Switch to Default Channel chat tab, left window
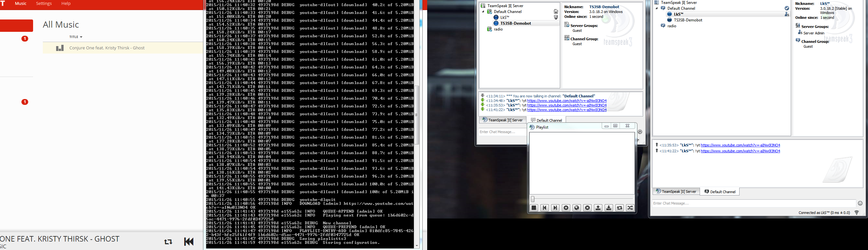The height and width of the screenshot is (250, 868). (546, 120)
